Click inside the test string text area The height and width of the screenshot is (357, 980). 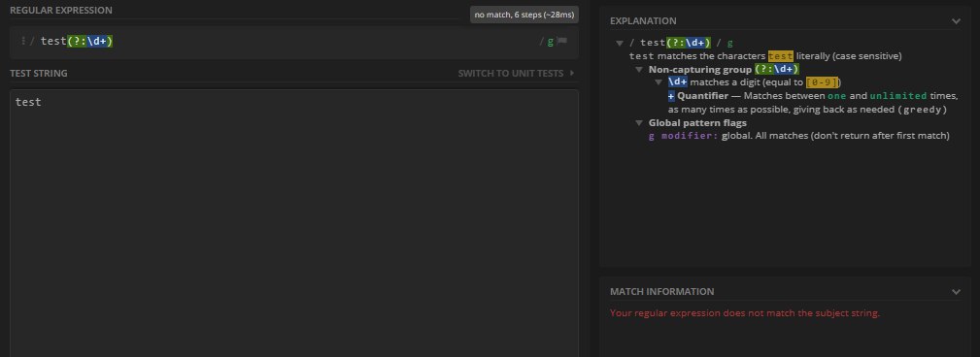[293, 223]
